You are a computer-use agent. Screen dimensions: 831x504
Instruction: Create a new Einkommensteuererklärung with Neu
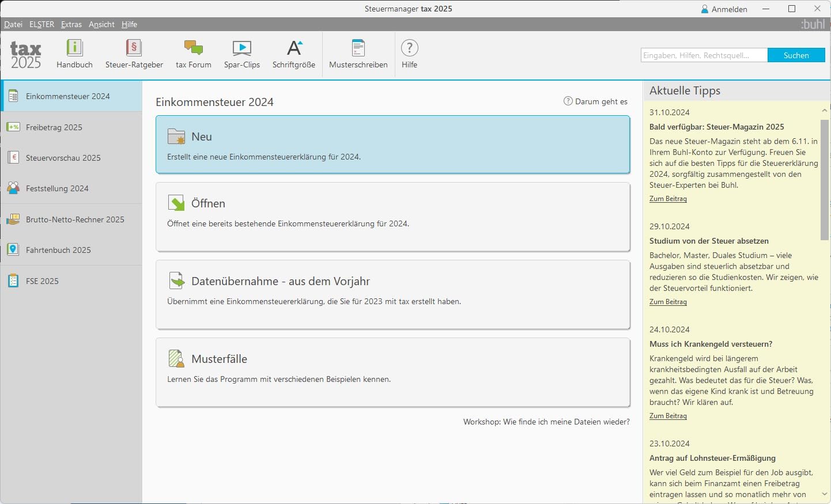point(392,145)
